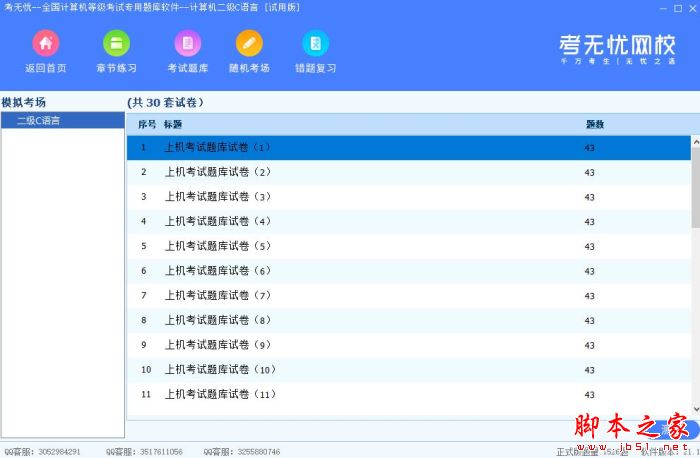Click QQ客服 3255880746 in status bar
Viewport: 700px width, 458px height.
pyautogui.click(x=242, y=452)
